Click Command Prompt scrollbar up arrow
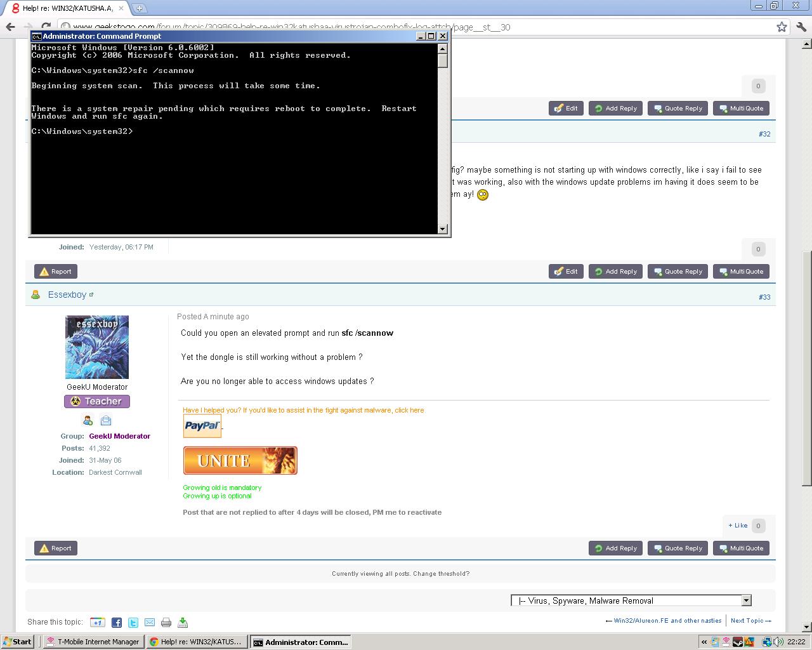Viewport: 812px width, 650px height. coord(443,48)
